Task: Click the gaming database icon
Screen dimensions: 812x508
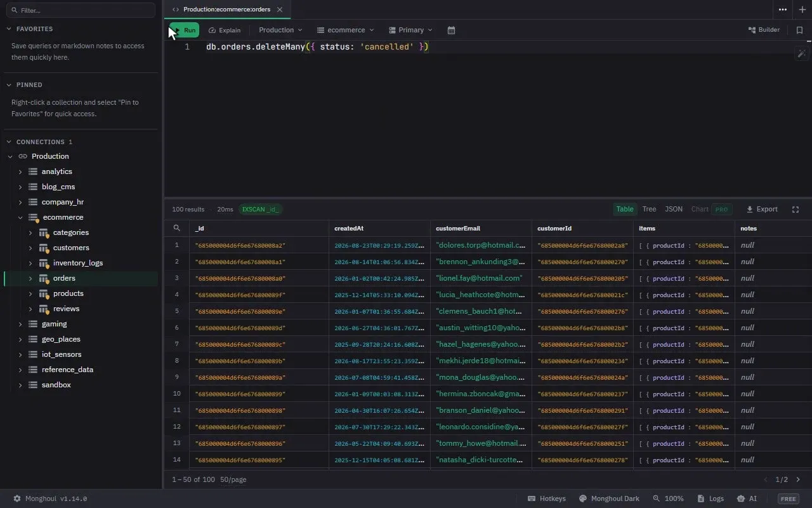Action: [33, 324]
